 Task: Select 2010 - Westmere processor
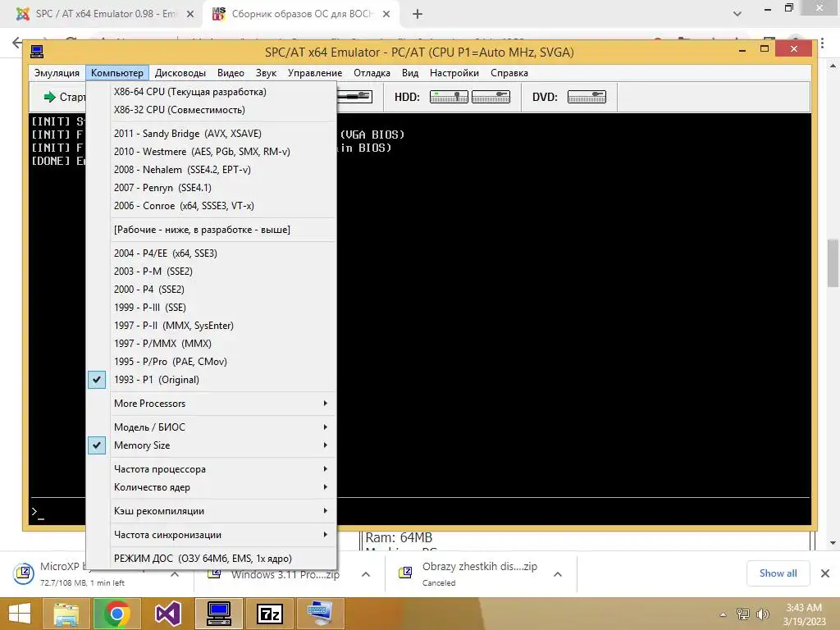pyautogui.click(x=211, y=152)
